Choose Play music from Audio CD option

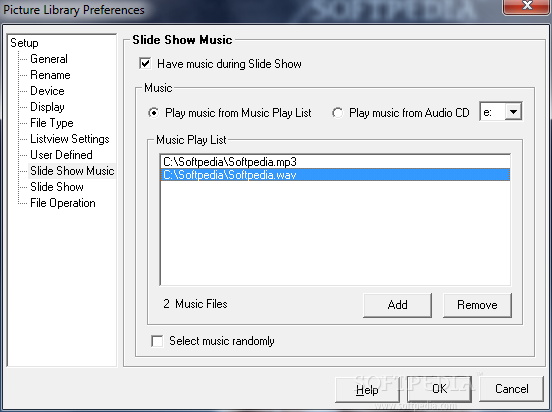pos(337,113)
